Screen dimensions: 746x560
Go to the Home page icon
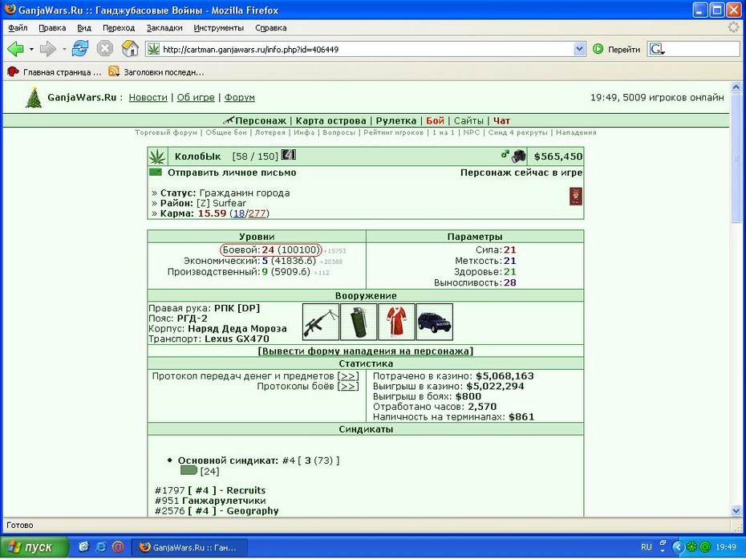tap(129, 48)
